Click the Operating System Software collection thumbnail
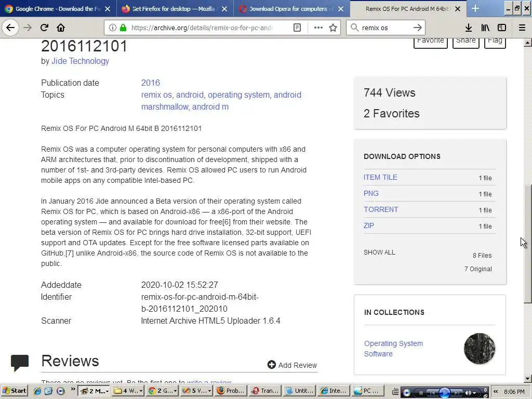 [480, 349]
